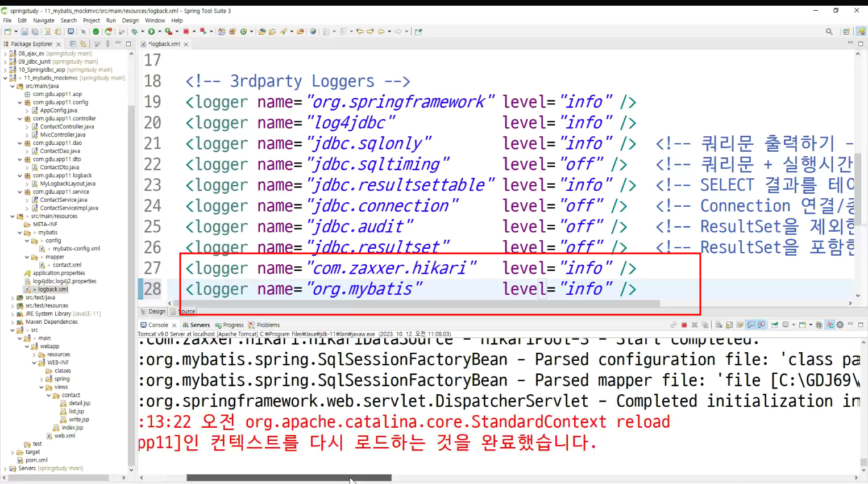Click the red Stop icon in main toolbar
The width and height of the screenshot is (868, 484).
click(186, 32)
